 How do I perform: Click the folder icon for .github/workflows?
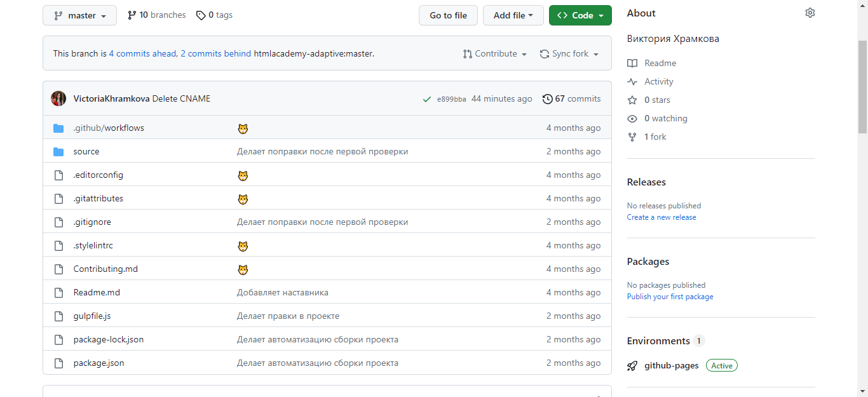pyautogui.click(x=58, y=128)
